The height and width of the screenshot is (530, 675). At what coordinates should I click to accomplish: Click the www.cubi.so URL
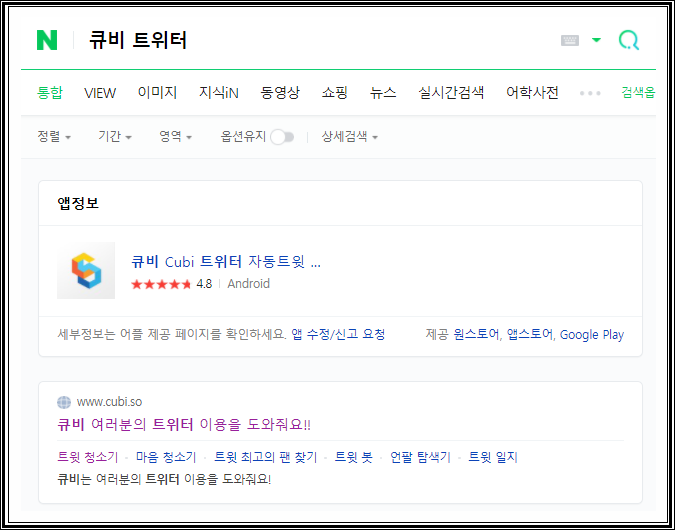[109, 402]
